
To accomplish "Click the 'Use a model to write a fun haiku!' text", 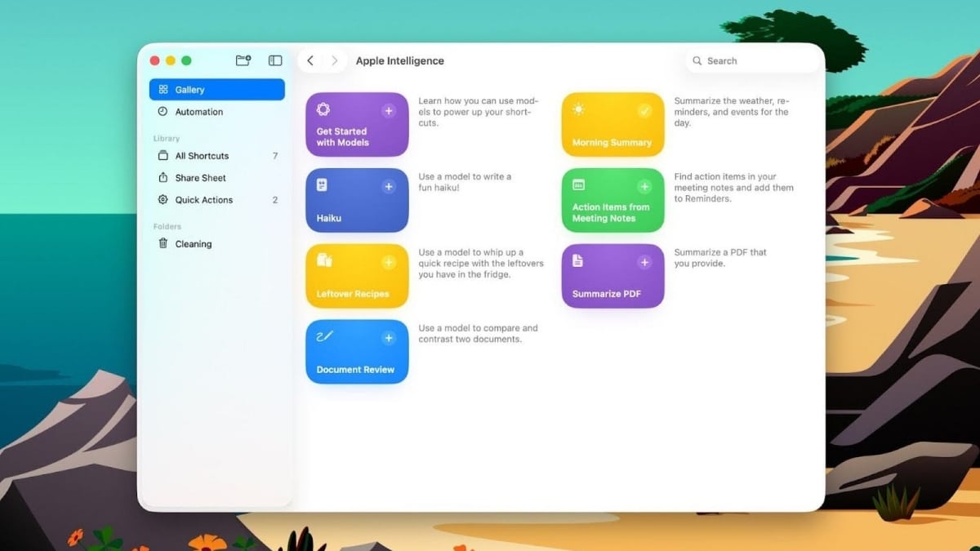I will coord(465,182).
